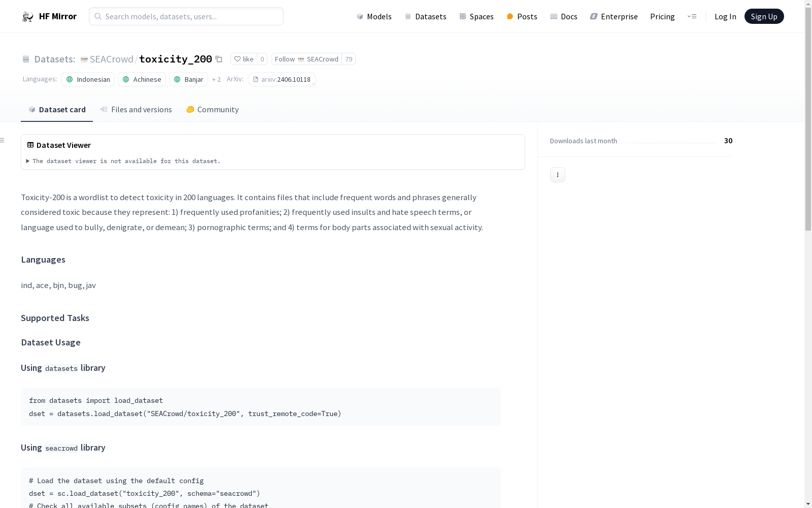
Task: Click the 'ind, ace, bjn, bug, jav' text
Action: (x=58, y=285)
